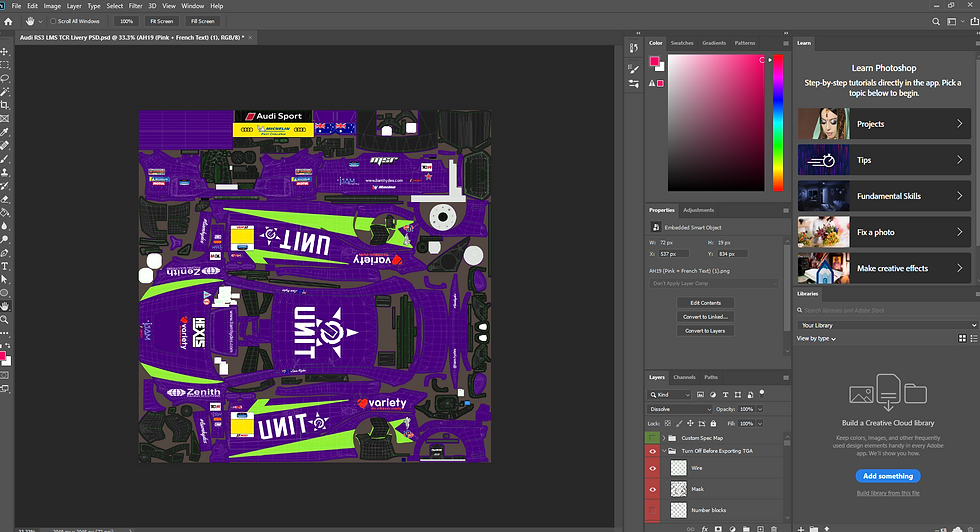Select the Type tool
This screenshot has width=980, height=532.
pyautogui.click(x=4, y=266)
